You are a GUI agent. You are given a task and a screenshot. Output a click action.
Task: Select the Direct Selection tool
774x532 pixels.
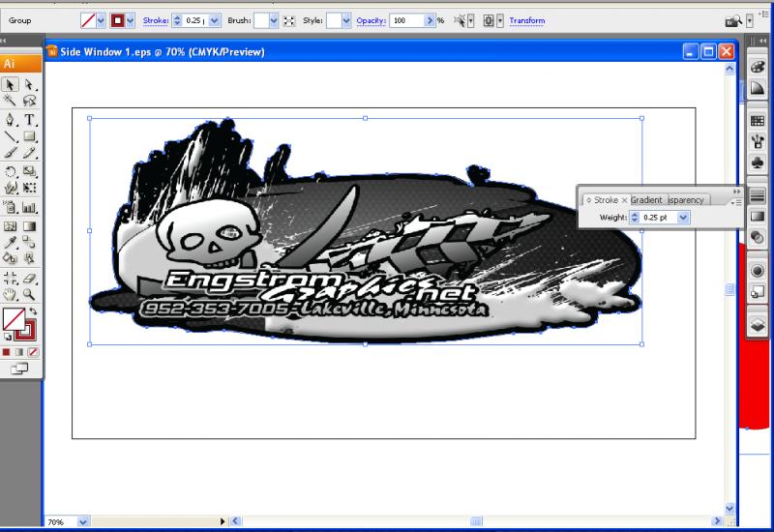pos(30,85)
